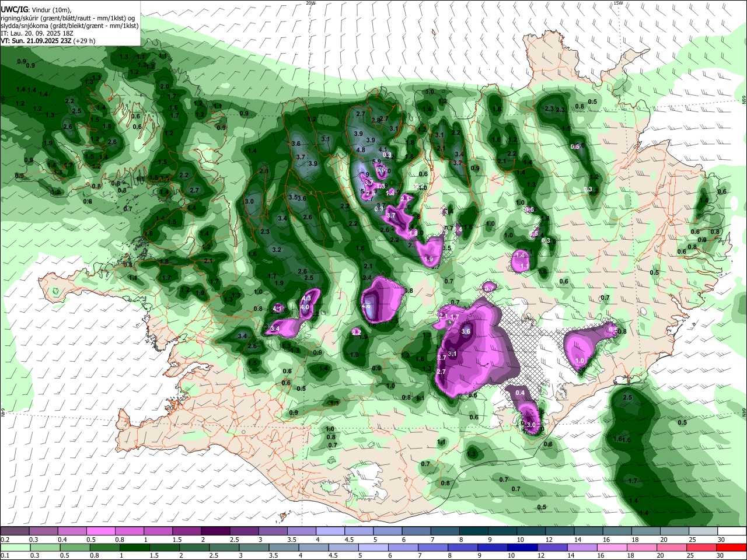Image resolution: width=747 pixels, height=560 pixels.
Task: Click the bright pink 0.5 swatch in the upper legend row
Action: coord(100,531)
